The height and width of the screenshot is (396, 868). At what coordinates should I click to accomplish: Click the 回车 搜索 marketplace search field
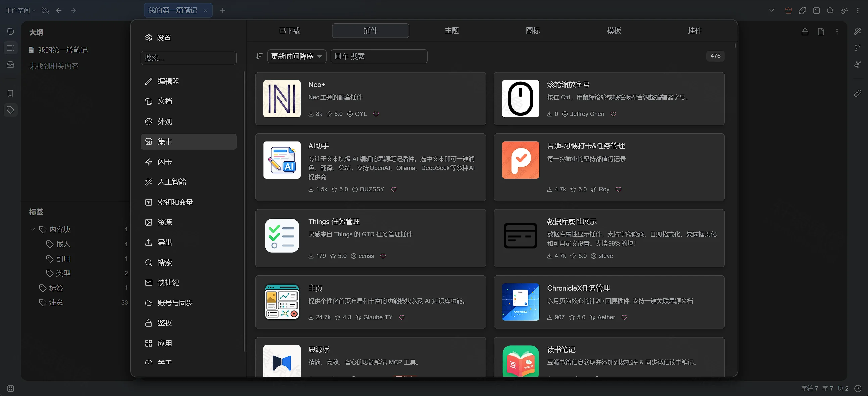tap(379, 56)
